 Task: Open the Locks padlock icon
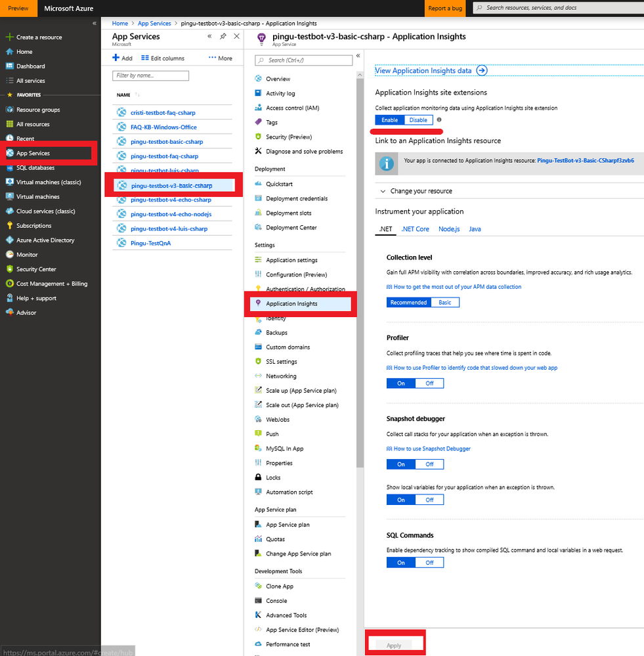click(x=258, y=477)
